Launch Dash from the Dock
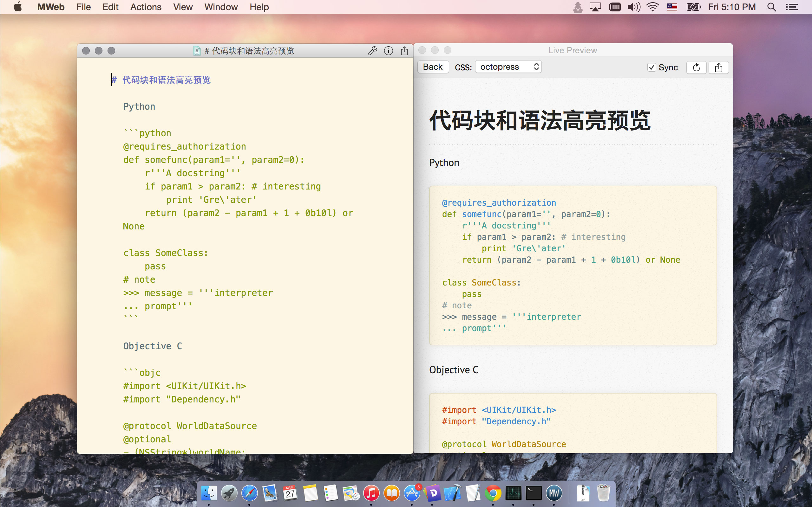 (432, 493)
